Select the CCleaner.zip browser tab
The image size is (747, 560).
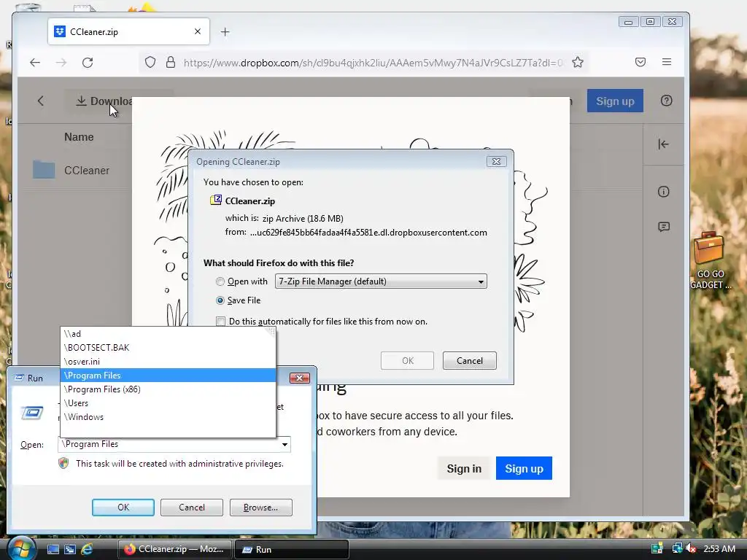click(x=128, y=31)
